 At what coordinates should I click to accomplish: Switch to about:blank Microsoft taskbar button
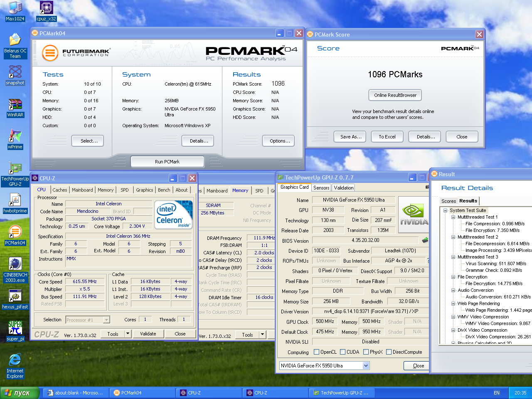(76, 393)
